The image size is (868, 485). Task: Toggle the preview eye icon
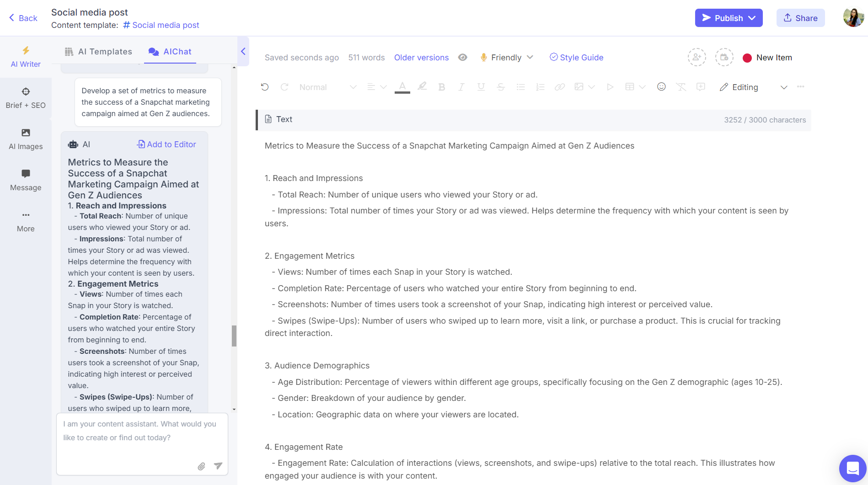click(463, 58)
